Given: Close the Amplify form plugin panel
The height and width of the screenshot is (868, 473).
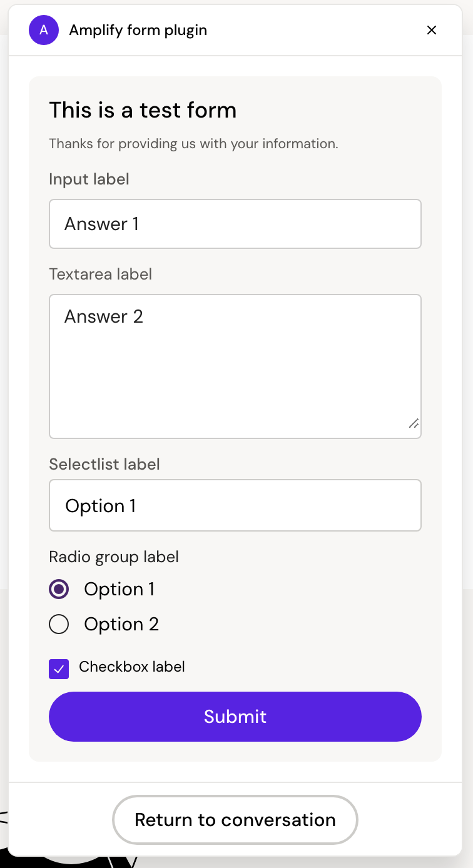Looking at the screenshot, I should 431,30.
